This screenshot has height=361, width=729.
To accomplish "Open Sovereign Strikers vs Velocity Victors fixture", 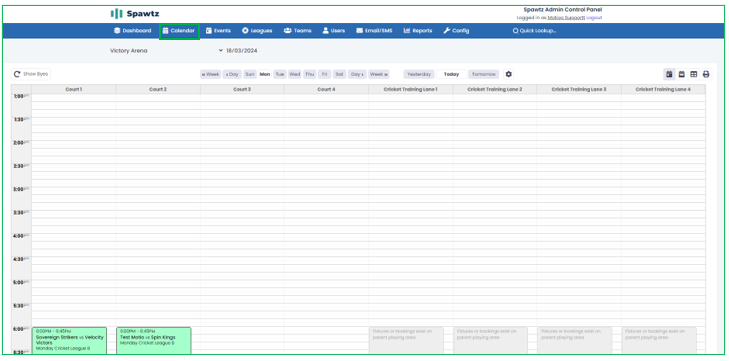I will (x=69, y=341).
